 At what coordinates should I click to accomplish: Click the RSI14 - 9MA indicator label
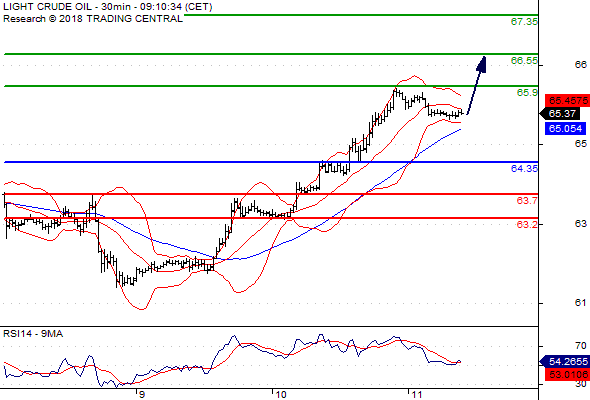click(33, 334)
